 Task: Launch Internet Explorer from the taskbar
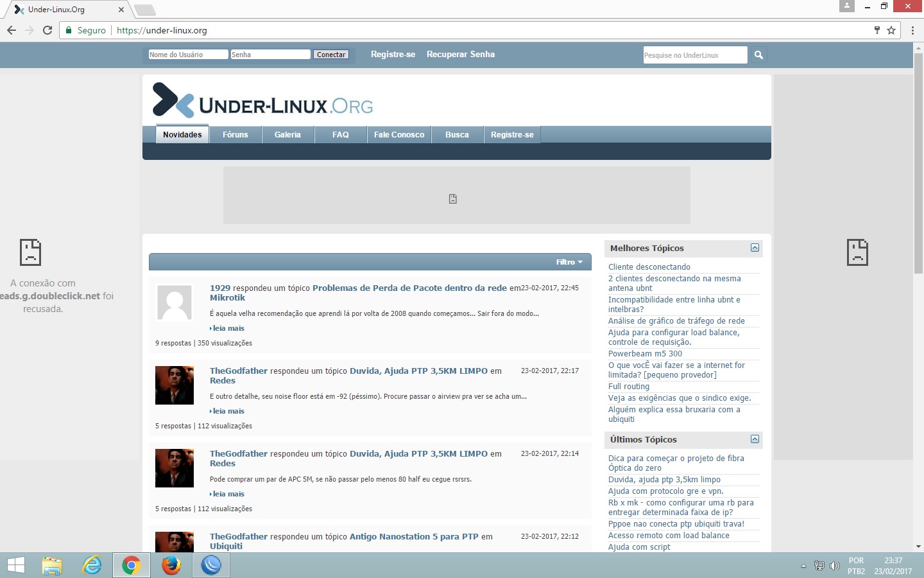pyautogui.click(x=92, y=565)
